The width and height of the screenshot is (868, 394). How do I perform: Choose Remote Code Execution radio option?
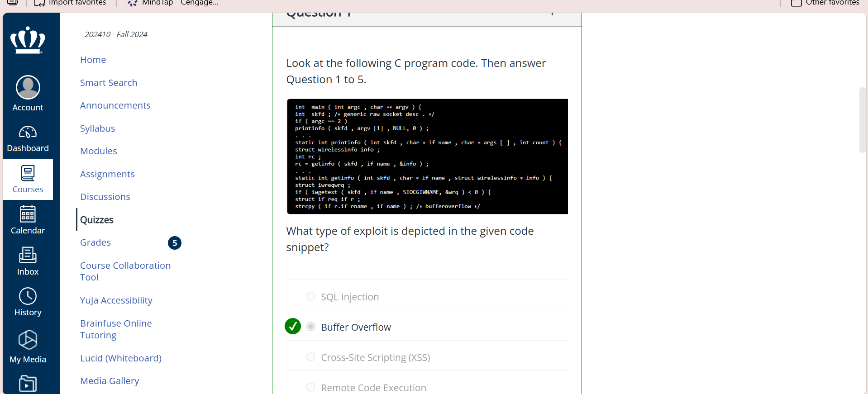tap(311, 387)
